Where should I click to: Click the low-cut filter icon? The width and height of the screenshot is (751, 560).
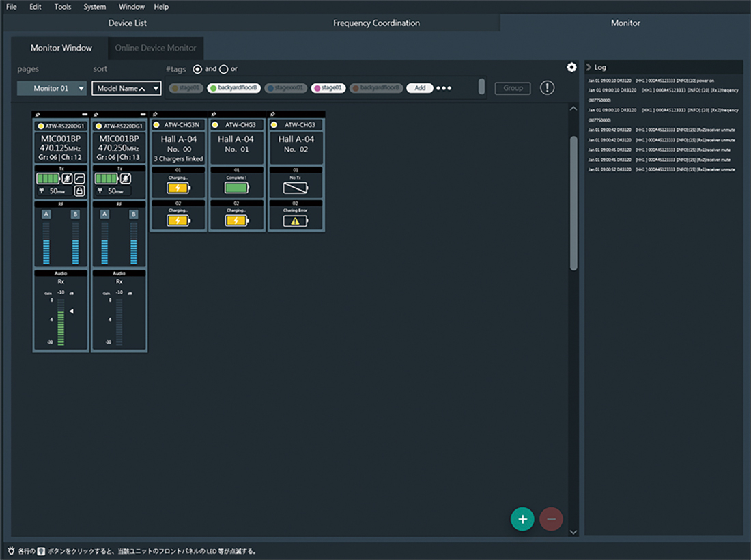pos(79,179)
